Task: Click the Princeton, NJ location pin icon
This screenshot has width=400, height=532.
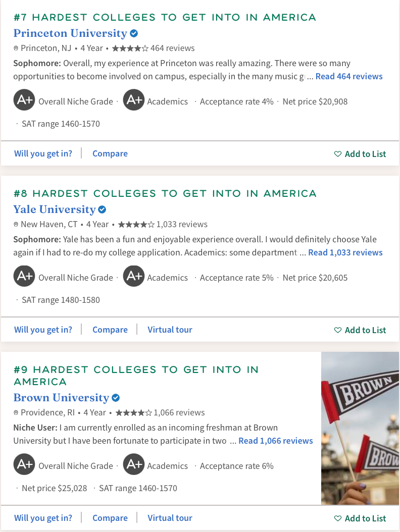Action: [16, 48]
